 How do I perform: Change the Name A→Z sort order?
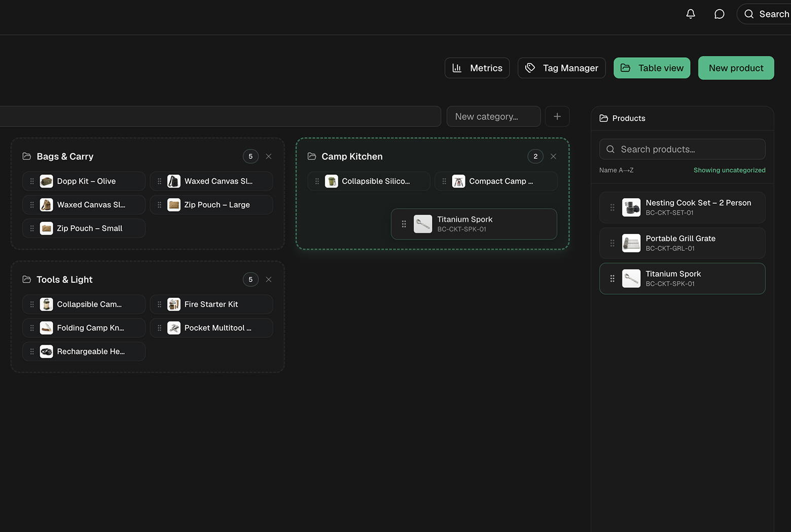click(616, 170)
